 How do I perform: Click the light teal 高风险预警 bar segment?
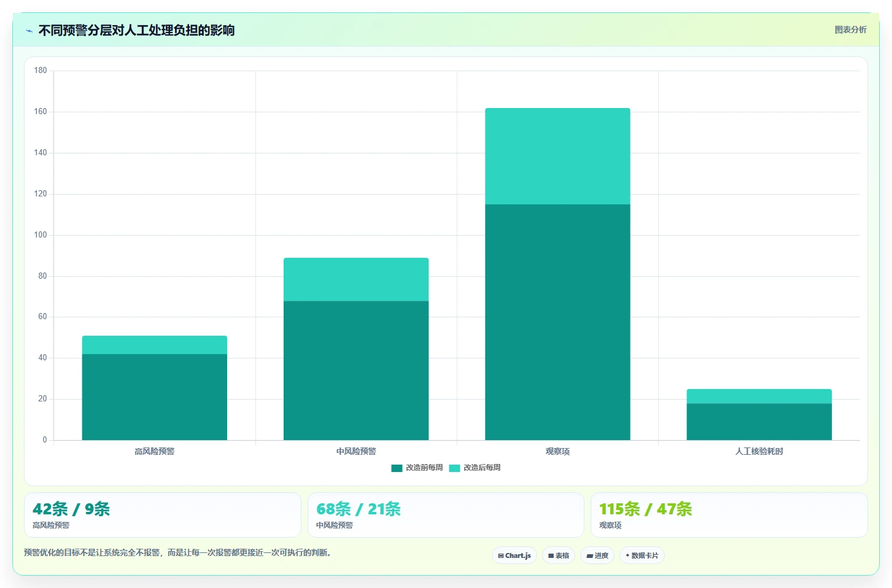click(155, 345)
